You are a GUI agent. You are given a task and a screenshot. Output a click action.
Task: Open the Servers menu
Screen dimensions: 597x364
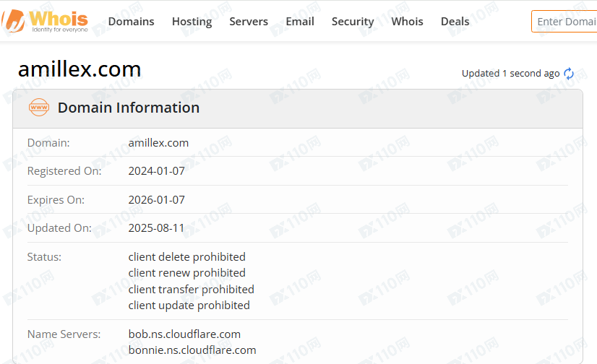click(249, 22)
